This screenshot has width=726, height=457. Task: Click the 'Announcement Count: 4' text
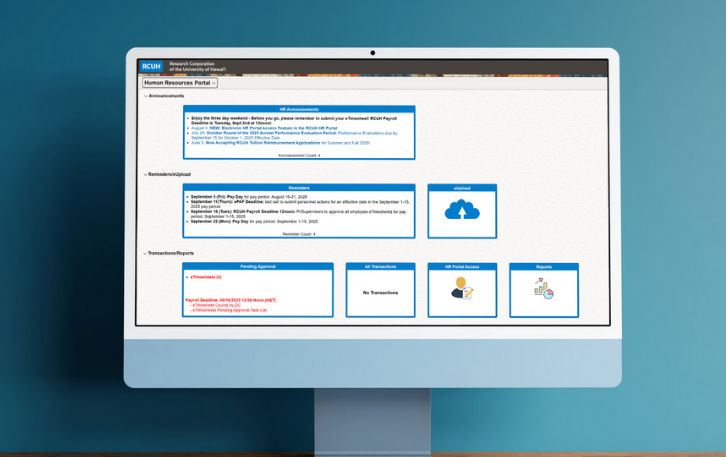(x=299, y=156)
